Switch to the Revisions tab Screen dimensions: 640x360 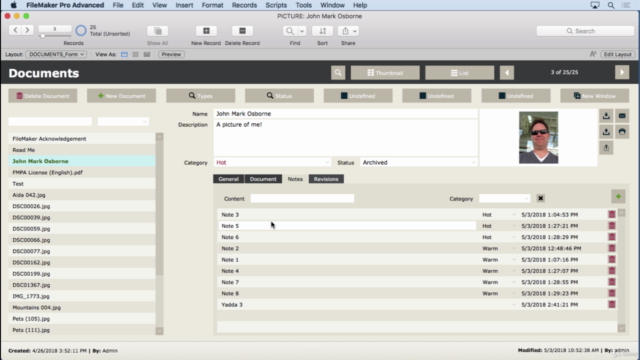tap(326, 179)
